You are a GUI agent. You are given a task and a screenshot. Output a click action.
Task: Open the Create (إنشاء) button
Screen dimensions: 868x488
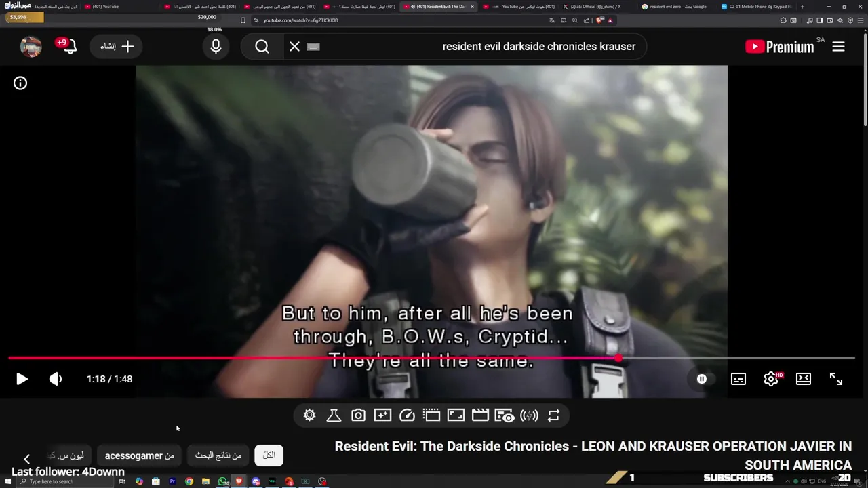click(117, 47)
